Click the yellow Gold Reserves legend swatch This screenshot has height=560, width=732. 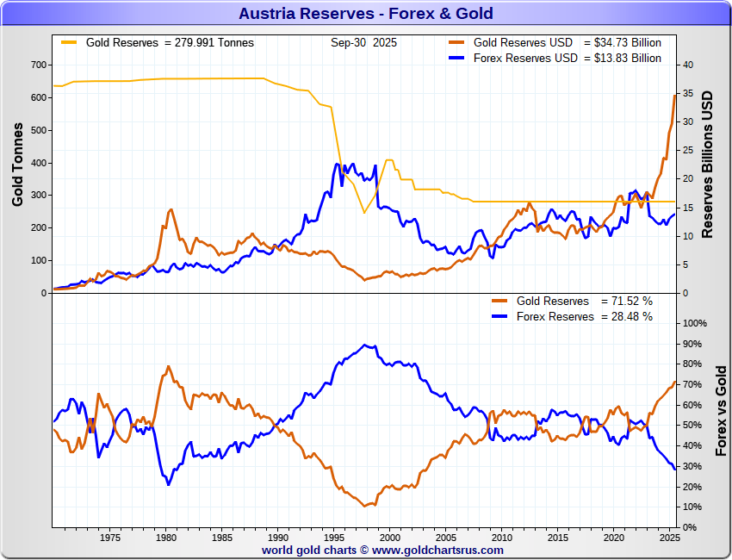tap(69, 42)
